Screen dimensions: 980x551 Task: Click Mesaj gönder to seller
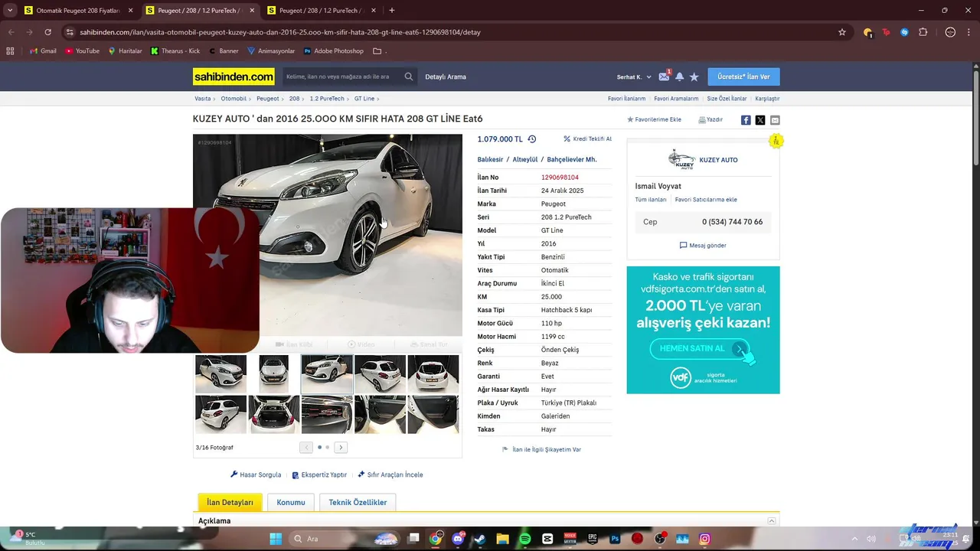[703, 246]
